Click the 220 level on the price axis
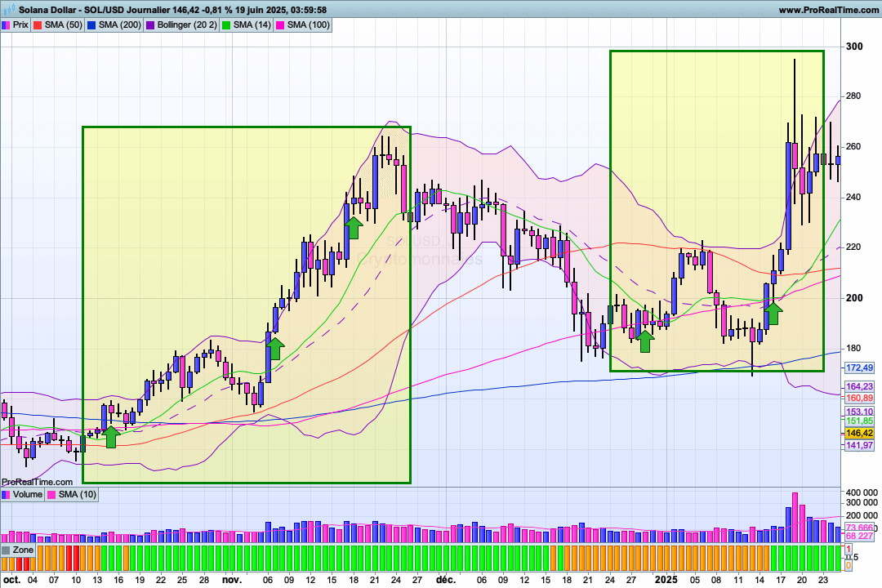This screenshot has height=588, width=882. click(x=854, y=247)
